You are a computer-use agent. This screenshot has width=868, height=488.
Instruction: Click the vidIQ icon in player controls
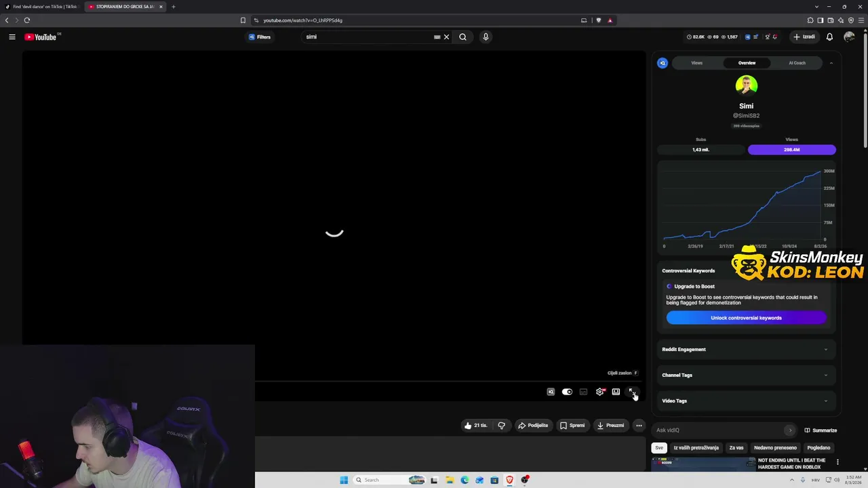(551, 392)
